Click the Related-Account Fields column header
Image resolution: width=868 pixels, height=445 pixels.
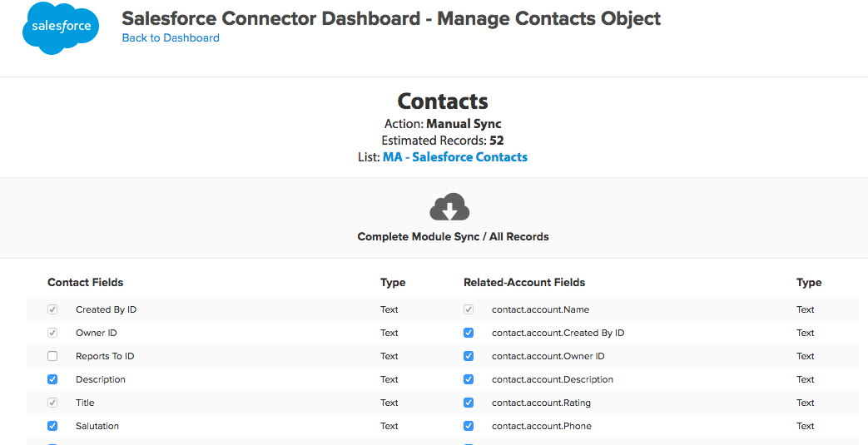point(524,282)
